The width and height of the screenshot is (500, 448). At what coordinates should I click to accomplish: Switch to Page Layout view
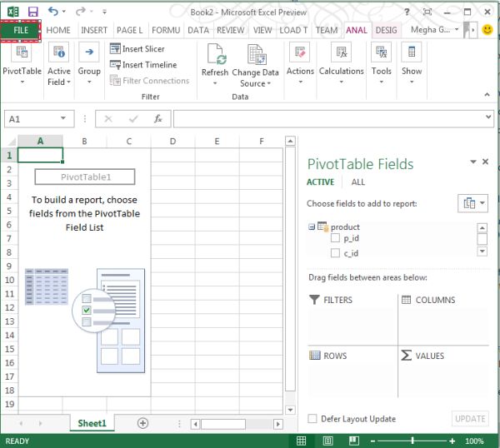[327, 441]
